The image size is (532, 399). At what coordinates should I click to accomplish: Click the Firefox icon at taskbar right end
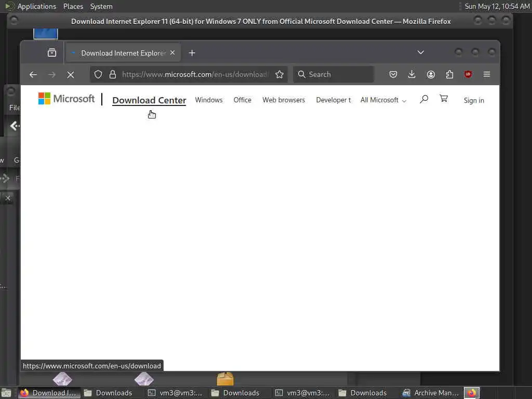472,393
